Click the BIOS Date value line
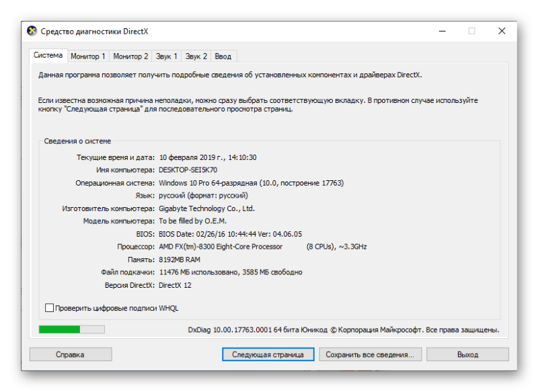538x392 pixels. 230,234
